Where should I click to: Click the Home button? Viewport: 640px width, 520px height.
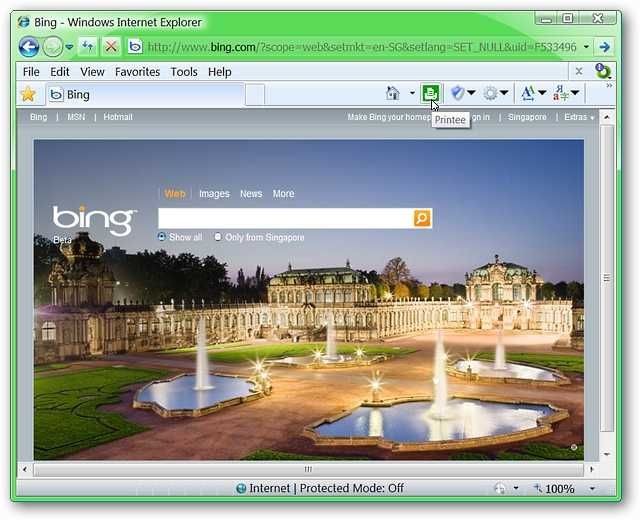coord(393,93)
